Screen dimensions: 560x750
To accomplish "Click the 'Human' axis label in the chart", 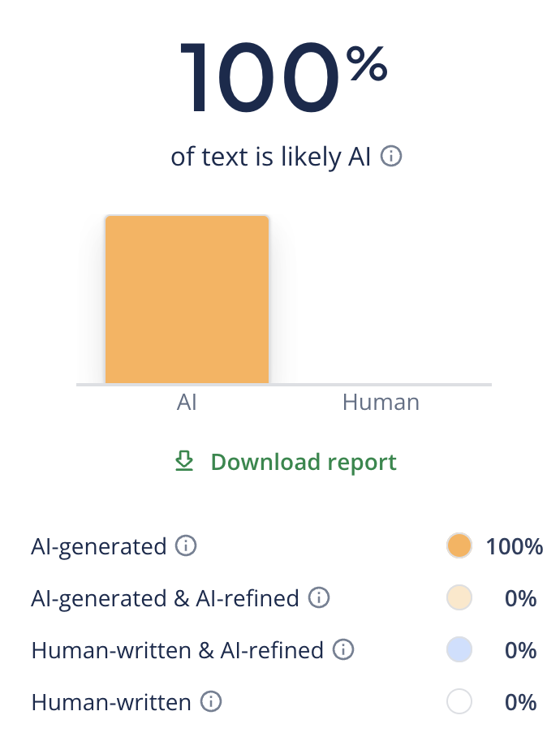I will pyautogui.click(x=381, y=402).
